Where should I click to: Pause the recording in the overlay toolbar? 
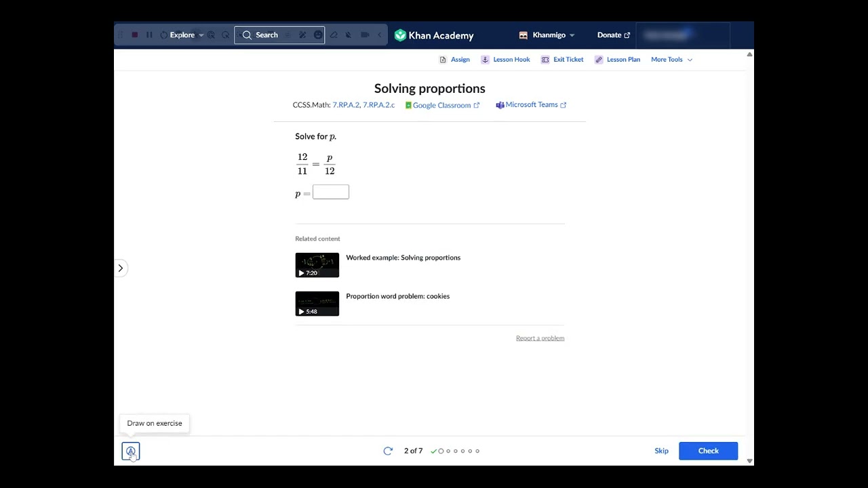tap(149, 35)
